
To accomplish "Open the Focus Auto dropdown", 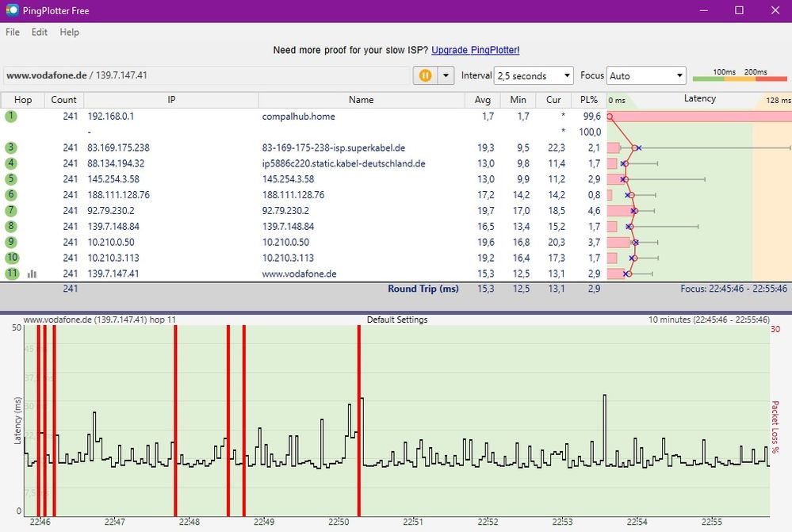I will (645, 76).
